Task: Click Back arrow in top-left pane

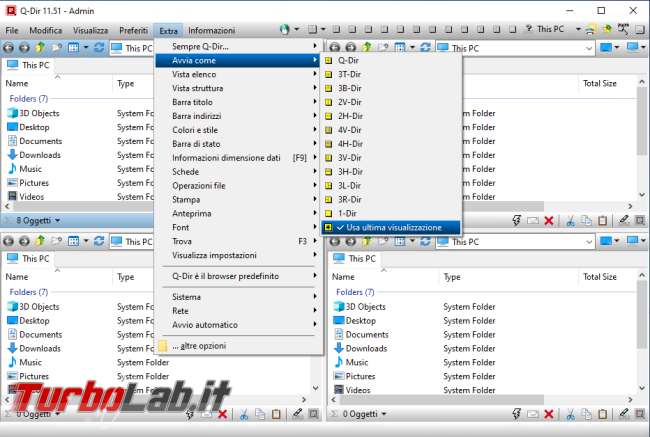Action: pyautogui.click(x=8, y=48)
